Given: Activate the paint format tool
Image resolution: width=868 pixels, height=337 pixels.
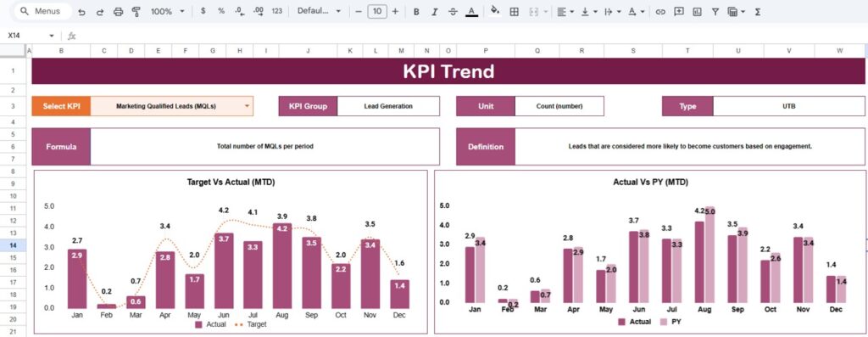Looking at the screenshot, I should click(136, 12).
